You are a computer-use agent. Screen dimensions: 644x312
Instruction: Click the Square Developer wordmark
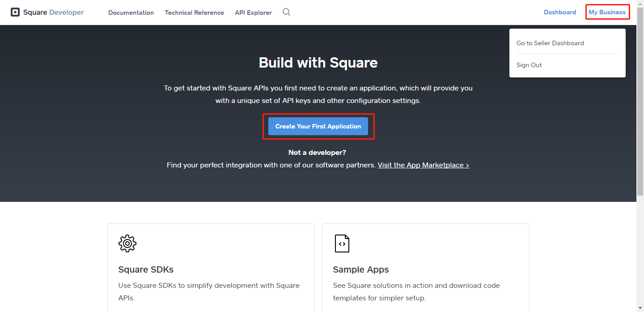point(54,12)
